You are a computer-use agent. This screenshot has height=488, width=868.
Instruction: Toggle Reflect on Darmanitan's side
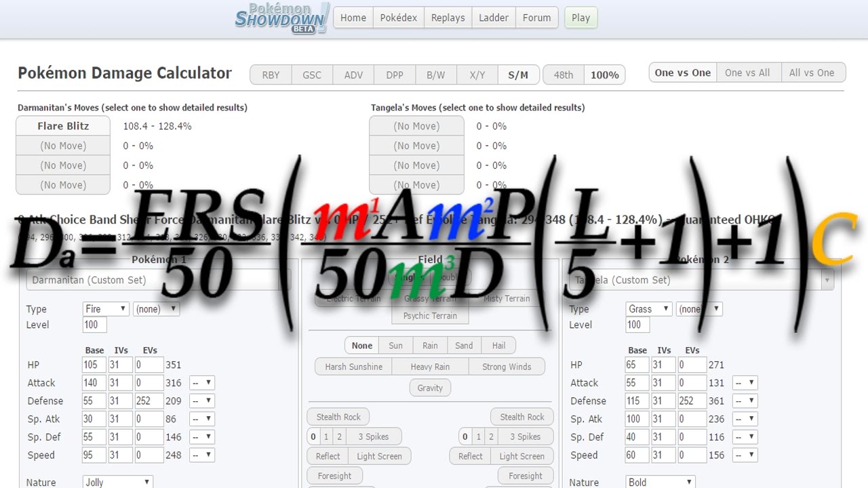point(328,456)
